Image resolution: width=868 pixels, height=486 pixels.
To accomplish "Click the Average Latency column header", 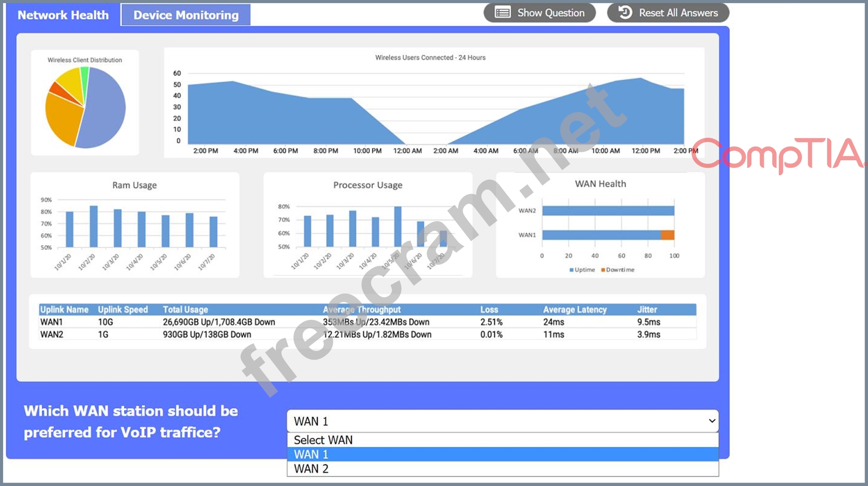I will click(575, 309).
